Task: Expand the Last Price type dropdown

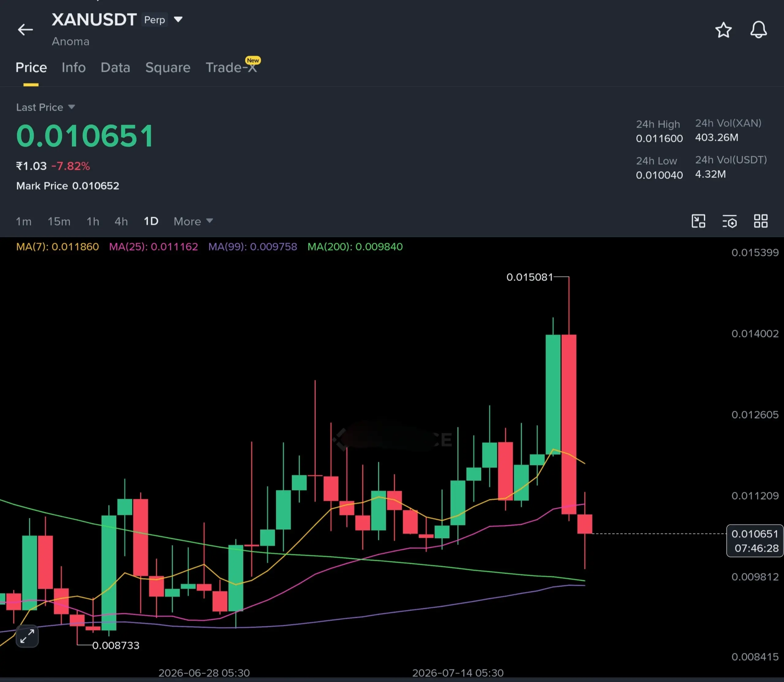Action: (71, 107)
